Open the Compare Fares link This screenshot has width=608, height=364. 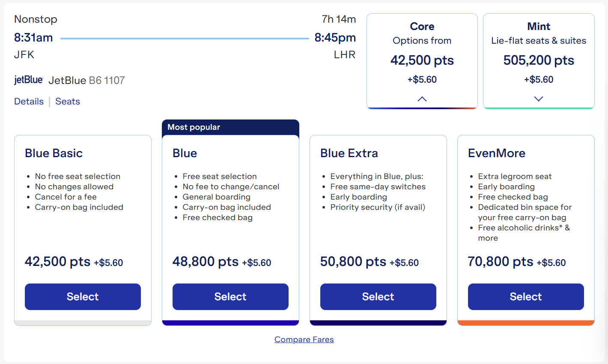pyautogui.click(x=304, y=339)
